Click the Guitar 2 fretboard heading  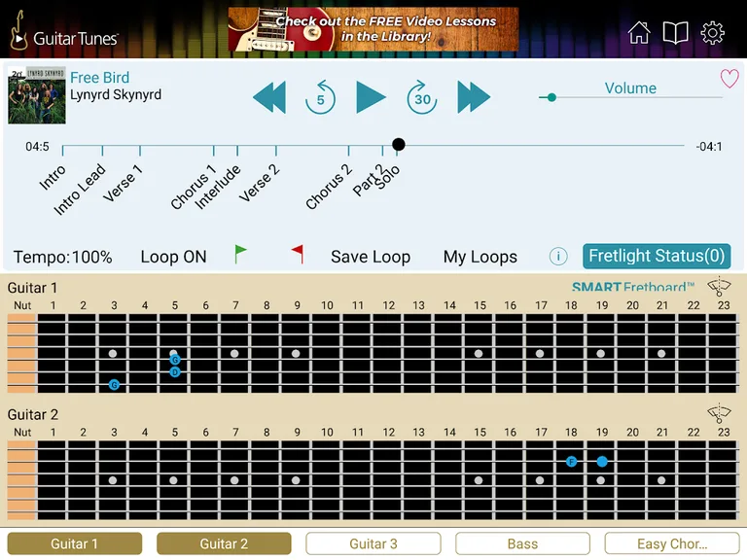tap(32, 414)
